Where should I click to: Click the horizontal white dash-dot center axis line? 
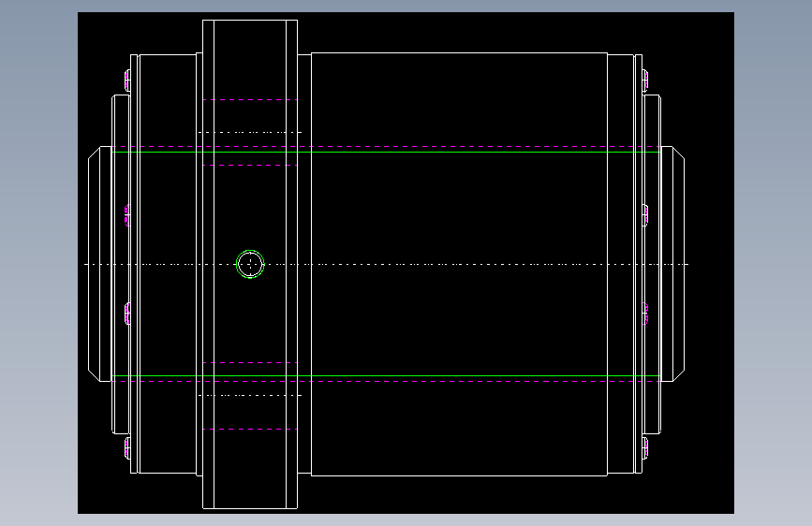[x=386, y=264]
